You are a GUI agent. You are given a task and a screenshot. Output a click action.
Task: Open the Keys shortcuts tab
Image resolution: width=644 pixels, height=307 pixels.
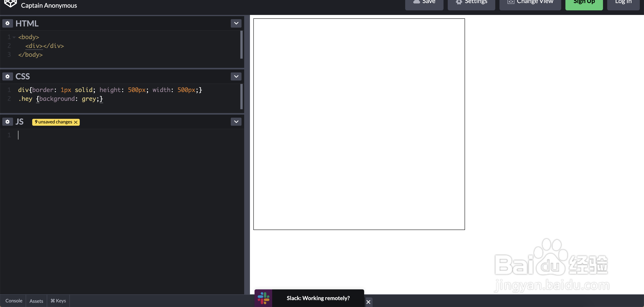[x=58, y=301]
